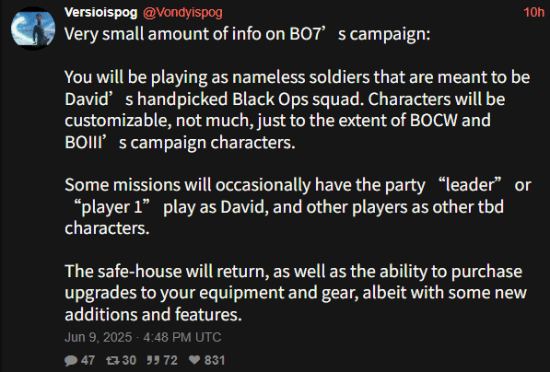Select the 47 replies count
550x372 pixels.
pos(88,360)
